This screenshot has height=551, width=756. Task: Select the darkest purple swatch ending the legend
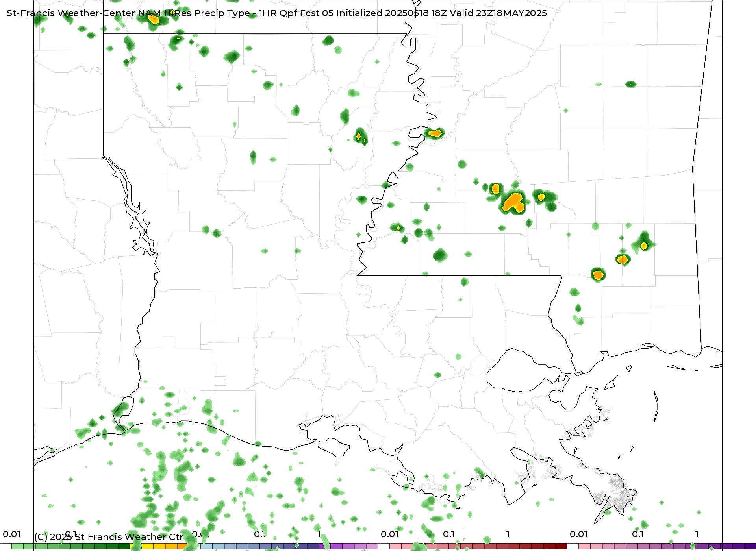pyautogui.click(x=750, y=546)
